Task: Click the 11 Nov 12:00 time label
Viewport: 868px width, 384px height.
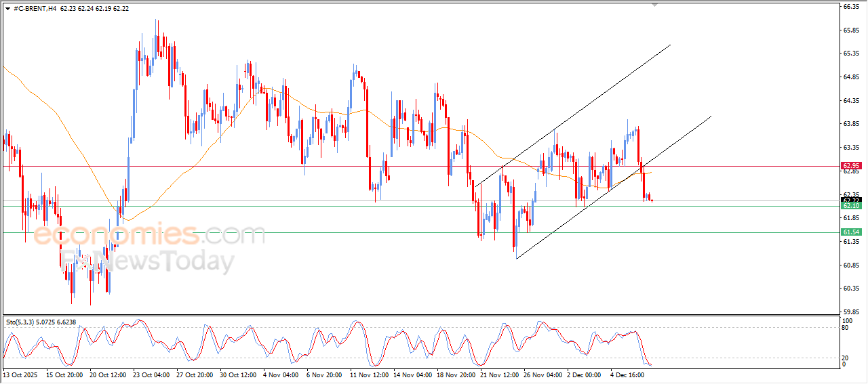Action: 369,374
